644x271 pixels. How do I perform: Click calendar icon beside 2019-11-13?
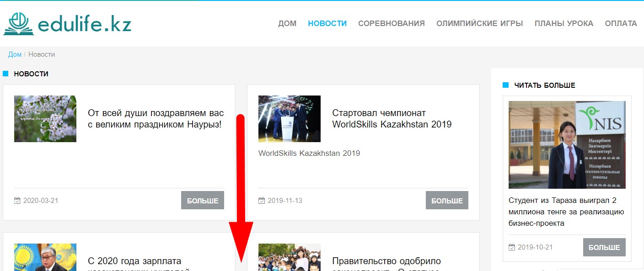262,201
